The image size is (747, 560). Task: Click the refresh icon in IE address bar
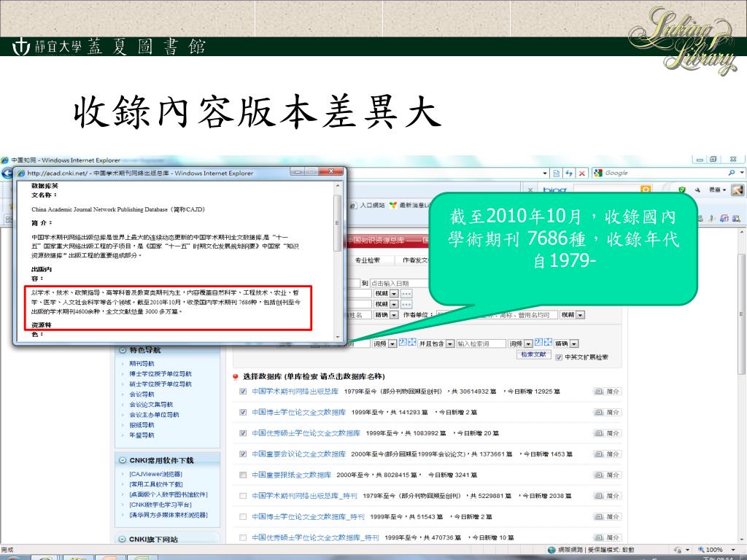click(569, 174)
